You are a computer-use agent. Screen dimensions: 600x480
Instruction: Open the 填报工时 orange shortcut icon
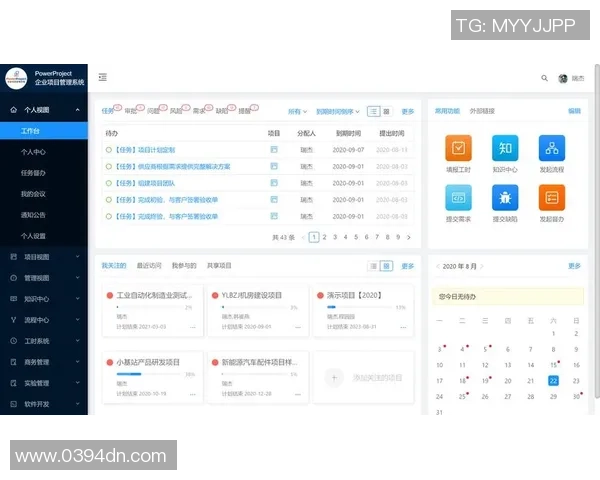458,148
